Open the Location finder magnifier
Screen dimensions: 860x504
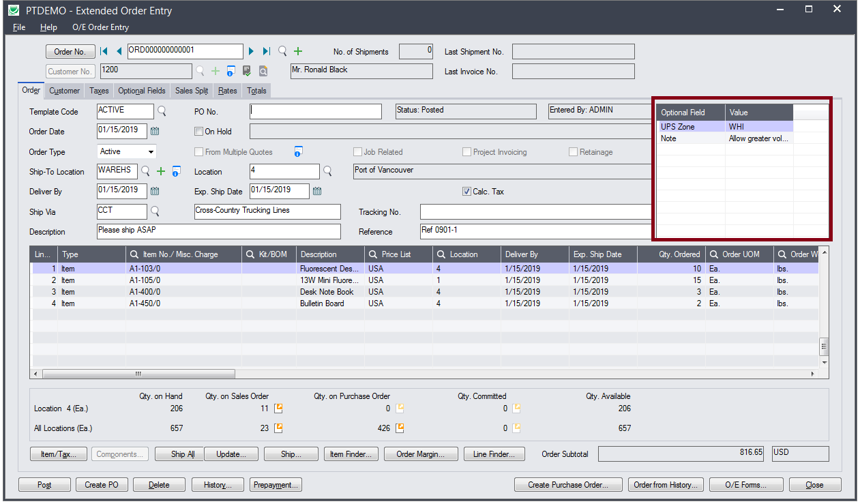click(327, 171)
